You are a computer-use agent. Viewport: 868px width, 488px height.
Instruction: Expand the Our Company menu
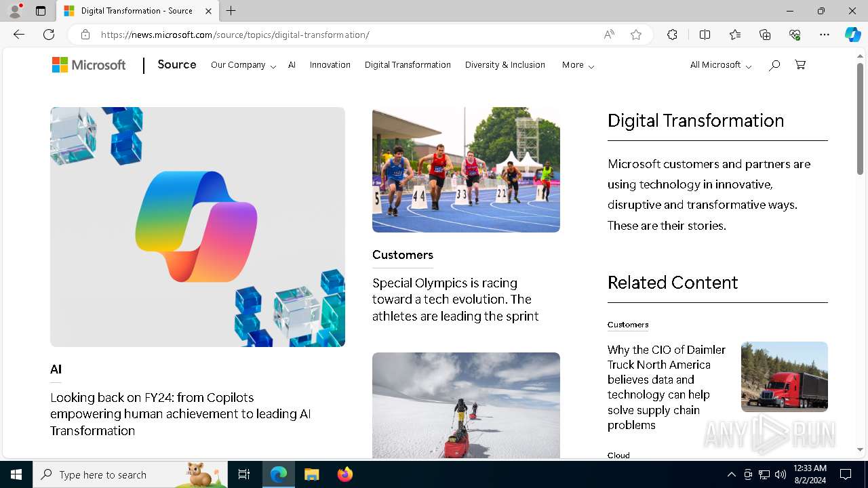(x=243, y=65)
